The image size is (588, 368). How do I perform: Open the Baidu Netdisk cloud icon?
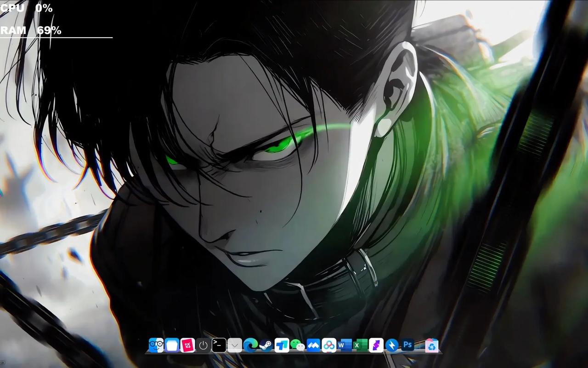(x=329, y=345)
